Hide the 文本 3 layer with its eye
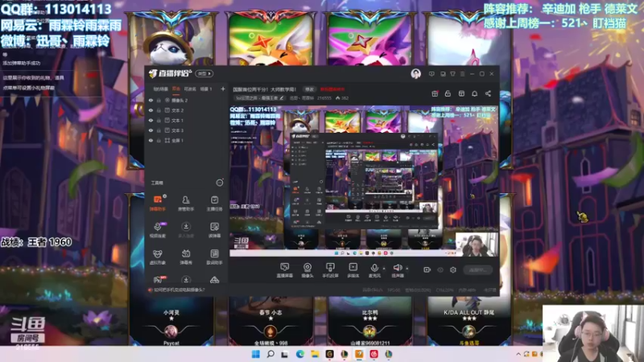 151,130
